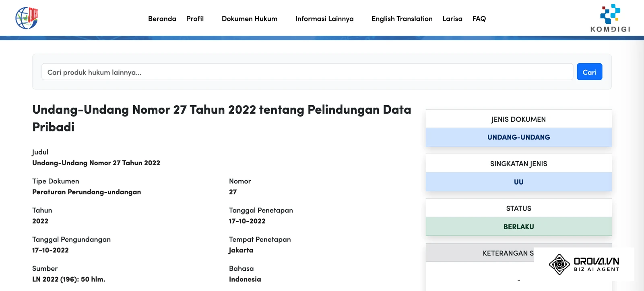The image size is (644, 291).
Task: Click the Tahun value '2022'
Action: click(x=40, y=221)
